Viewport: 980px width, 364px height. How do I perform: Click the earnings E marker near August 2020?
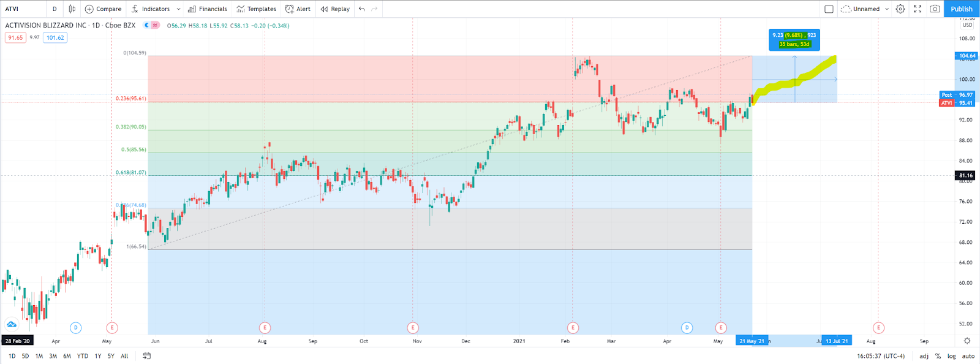click(265, 328)
